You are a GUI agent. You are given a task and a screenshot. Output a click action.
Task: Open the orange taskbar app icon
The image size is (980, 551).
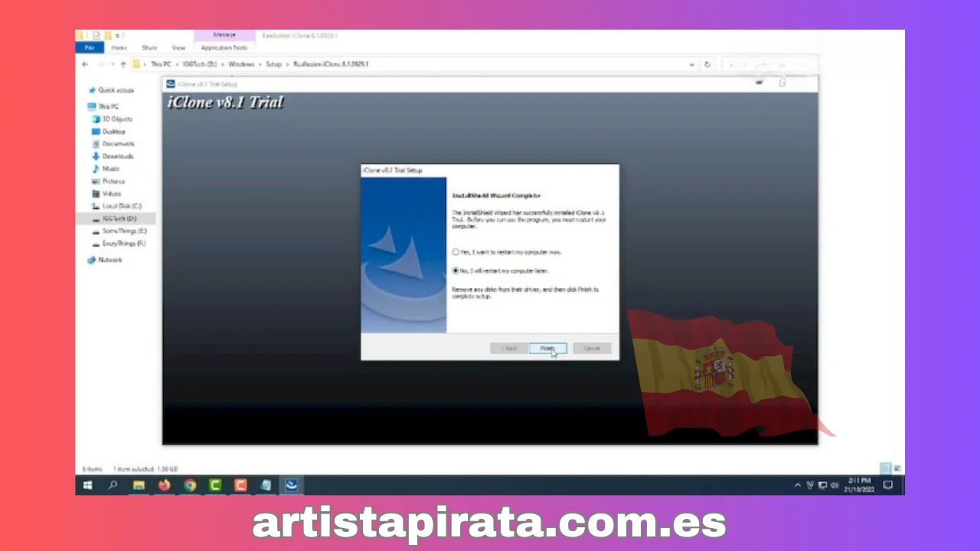tap(240, 485)
